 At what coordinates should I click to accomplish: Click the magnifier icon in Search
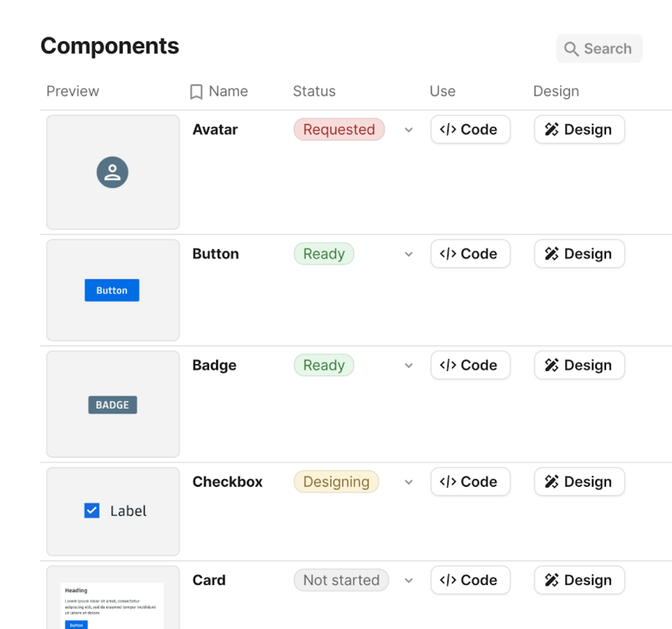(x=571, y=49)
